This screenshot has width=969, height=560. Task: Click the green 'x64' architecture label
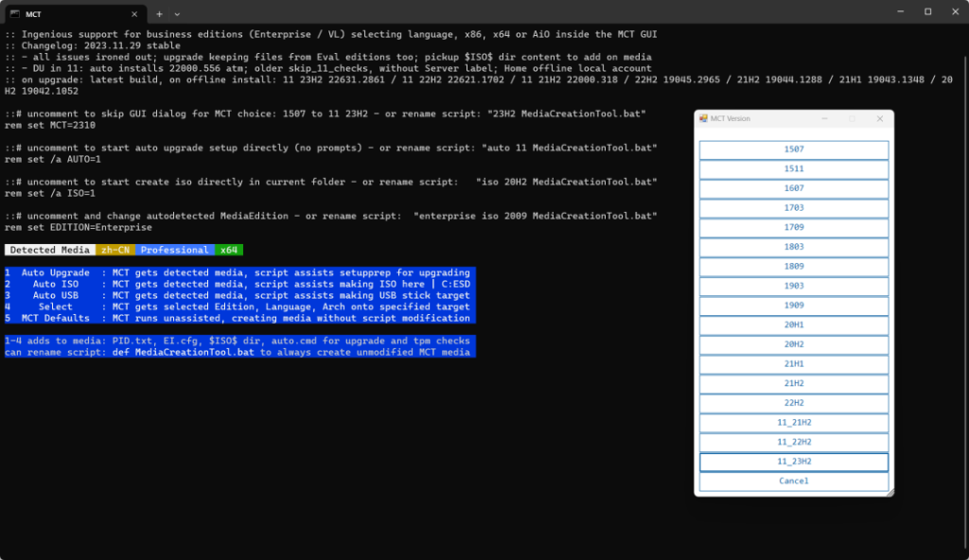click(x=229, y=250)
